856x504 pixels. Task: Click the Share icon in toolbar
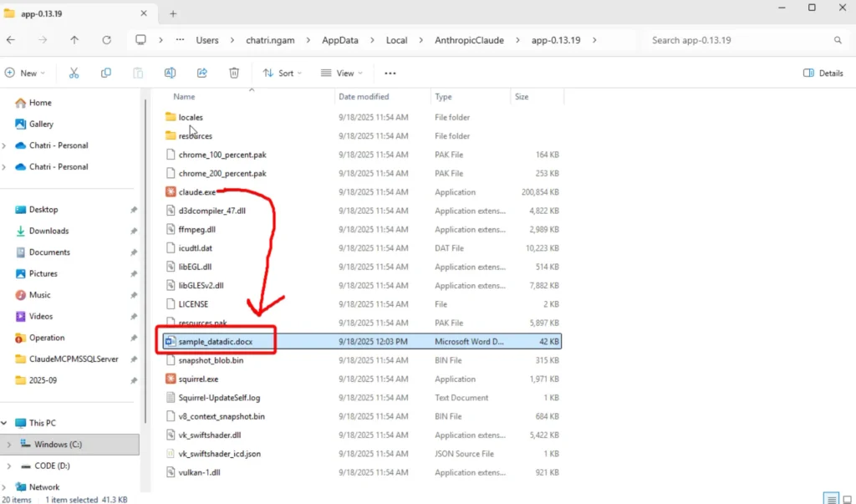pyautogui.click(x=202, y=74)
